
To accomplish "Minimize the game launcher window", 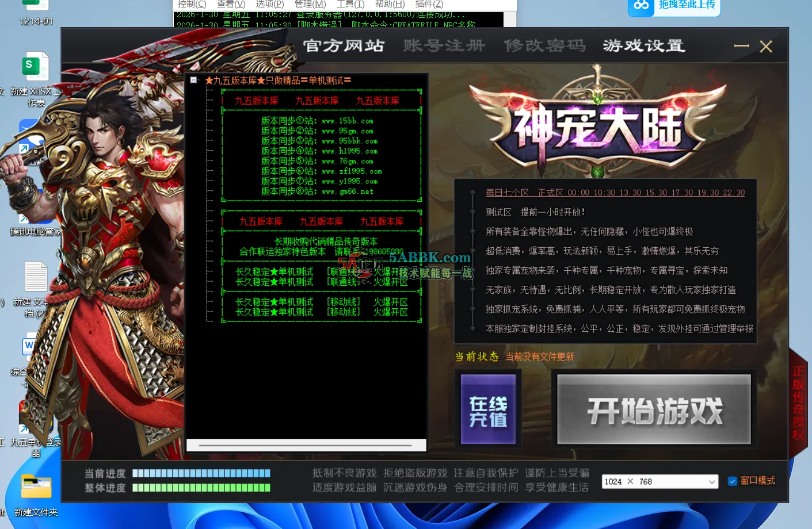I will pos(741,46).
